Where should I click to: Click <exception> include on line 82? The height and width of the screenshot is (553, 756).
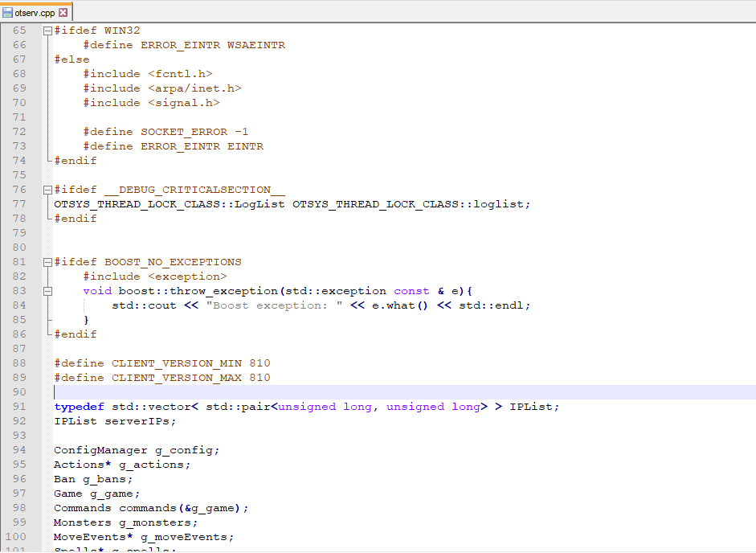point(187,276)
